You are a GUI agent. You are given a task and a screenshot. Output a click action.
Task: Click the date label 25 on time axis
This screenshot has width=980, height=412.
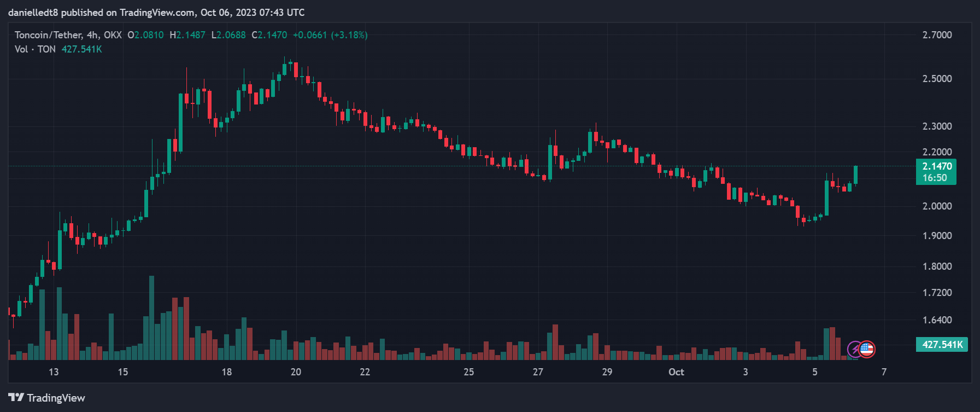(x=469, y=372)
